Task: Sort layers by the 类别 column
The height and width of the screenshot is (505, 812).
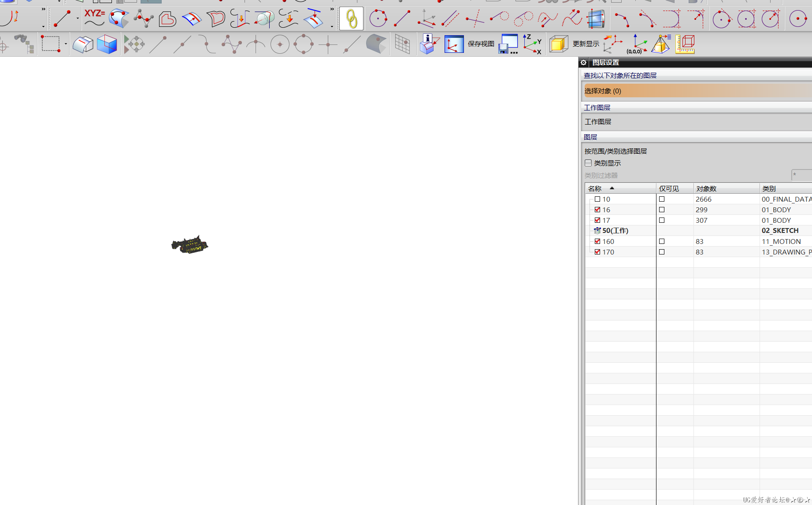Action: tap(786, 188)
